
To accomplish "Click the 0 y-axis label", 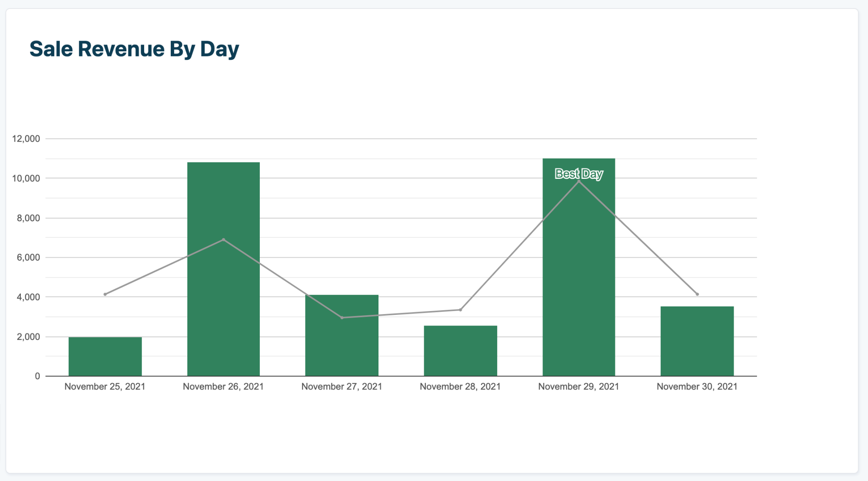I will (37, 376).
